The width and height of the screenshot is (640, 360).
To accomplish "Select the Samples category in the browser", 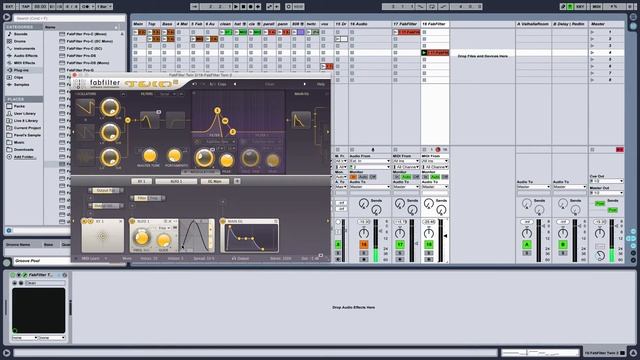I will [22, 84].
